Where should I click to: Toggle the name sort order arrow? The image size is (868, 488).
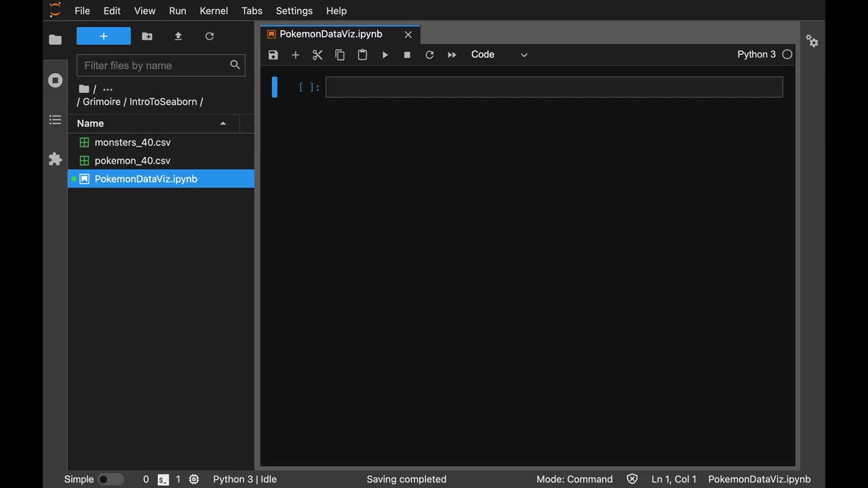pos(223,123)
